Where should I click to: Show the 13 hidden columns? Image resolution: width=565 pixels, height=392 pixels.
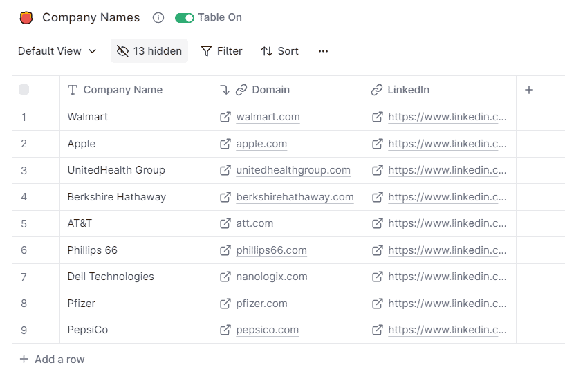[149, 51]
